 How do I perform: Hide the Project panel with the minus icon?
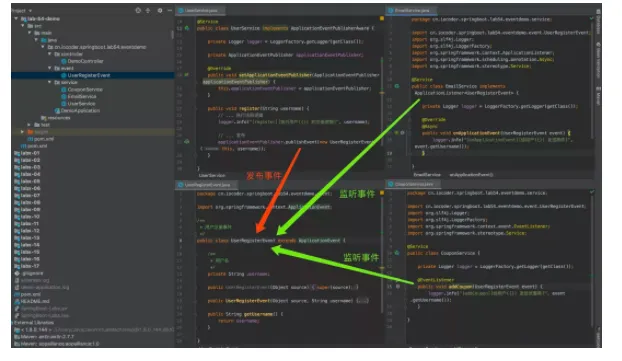(x=169, y=11)
